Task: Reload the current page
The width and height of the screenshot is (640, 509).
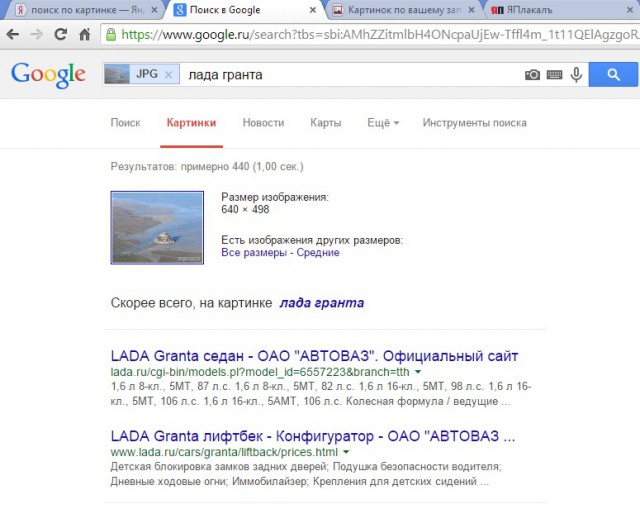Action: click(61, 34)
